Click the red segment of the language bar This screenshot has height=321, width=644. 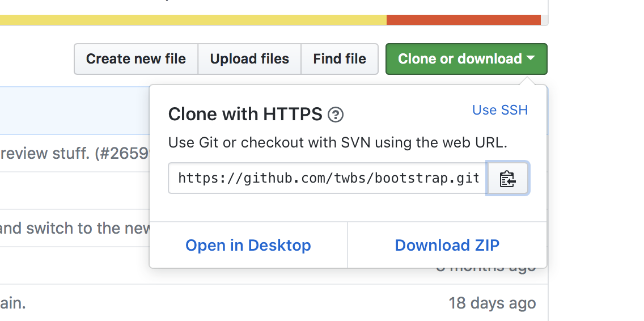tap(463, 20)
